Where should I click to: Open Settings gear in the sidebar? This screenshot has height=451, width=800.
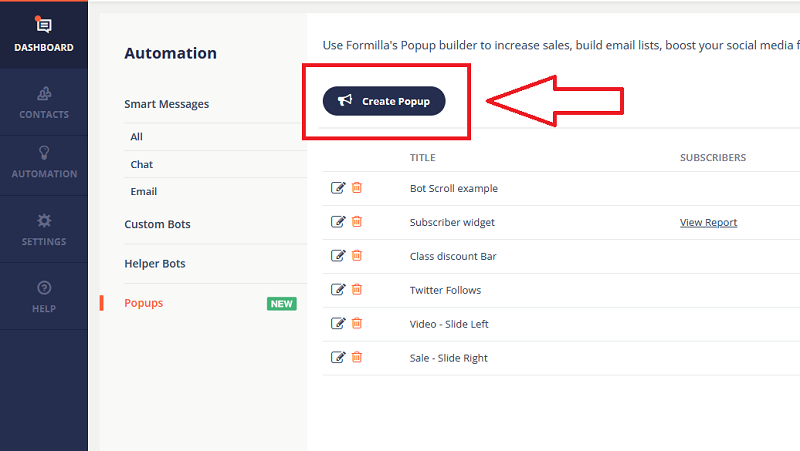(x=43, y=229)
